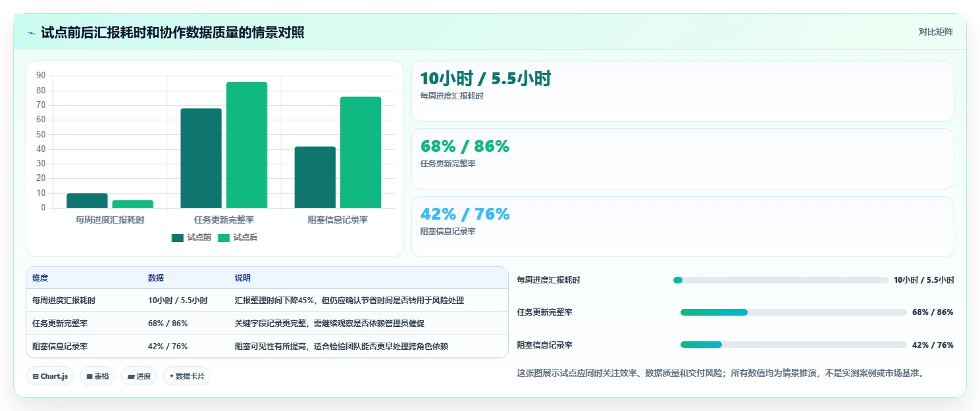Click chart x-axis label 任务更新完整率
The image size is (980, 411).
pos(224,220)
